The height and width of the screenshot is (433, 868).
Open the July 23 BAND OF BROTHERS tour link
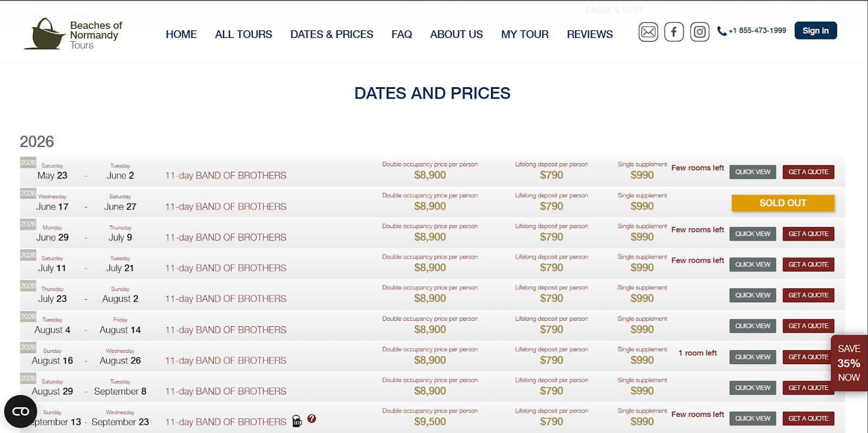226,299
